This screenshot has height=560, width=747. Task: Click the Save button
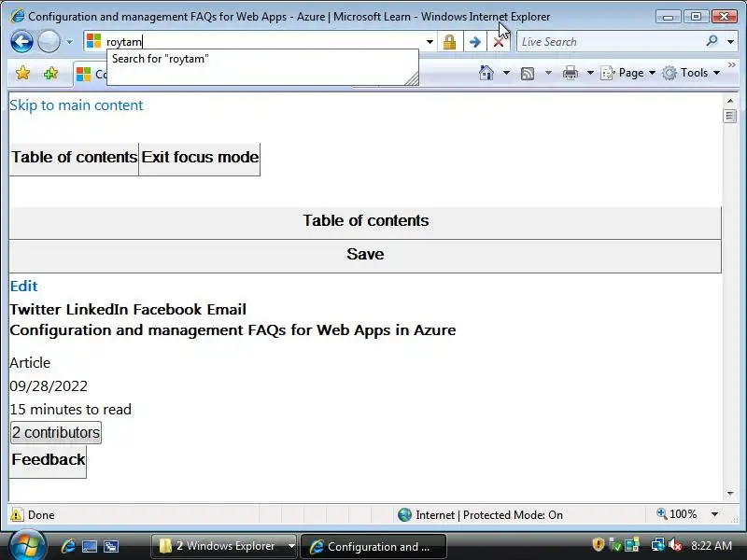(365, 256)
